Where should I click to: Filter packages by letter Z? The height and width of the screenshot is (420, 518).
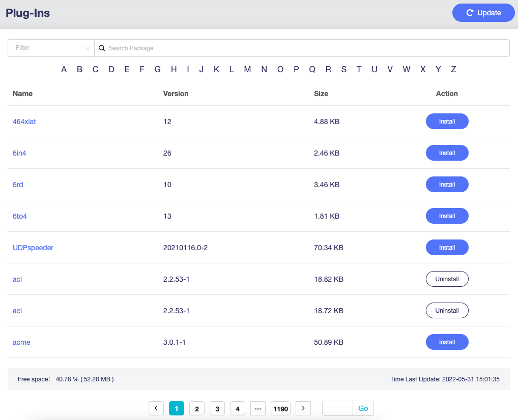[453, 69]
